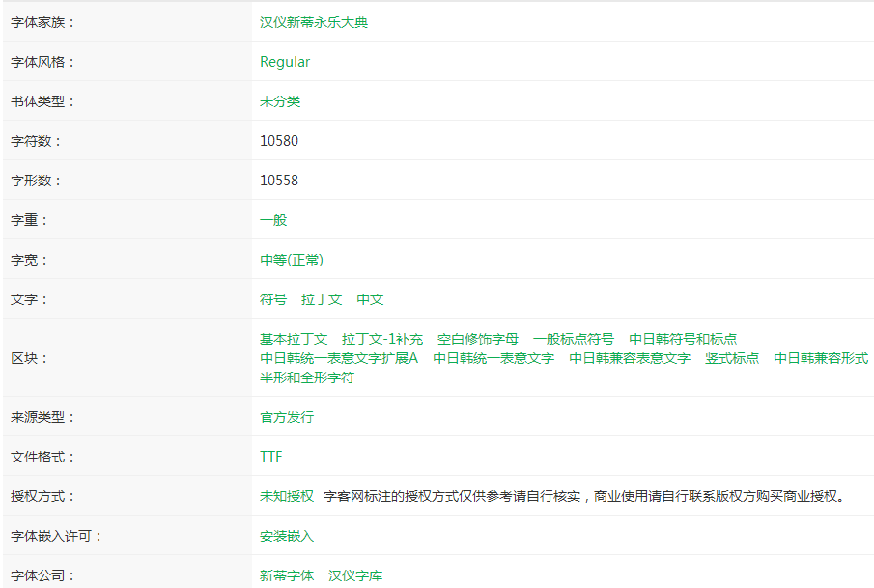Open the 汉仪新蒂永乐大典 font family link
This screenshot has width=874, height=588.
(x=314, y=22)
